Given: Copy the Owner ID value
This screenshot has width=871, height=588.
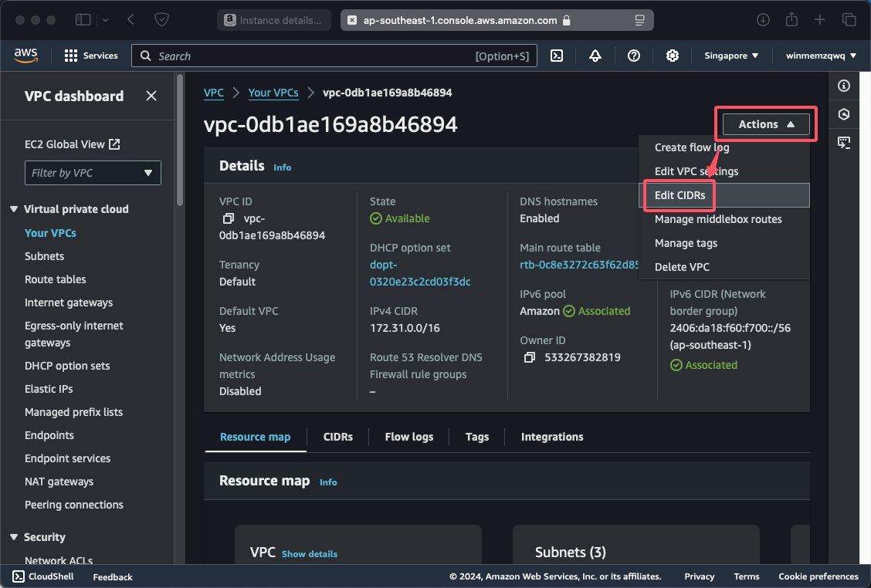Looking at the screenshot, I should (530, 357).
